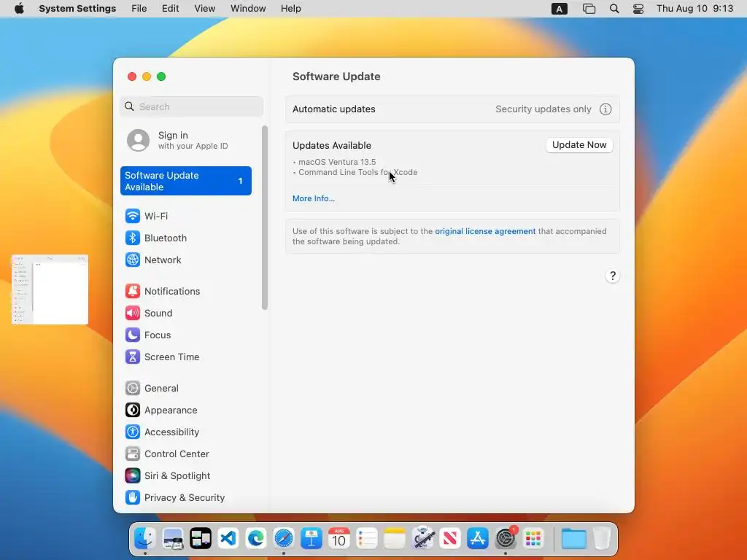Open Automator from the Dock

click(422, 539)
